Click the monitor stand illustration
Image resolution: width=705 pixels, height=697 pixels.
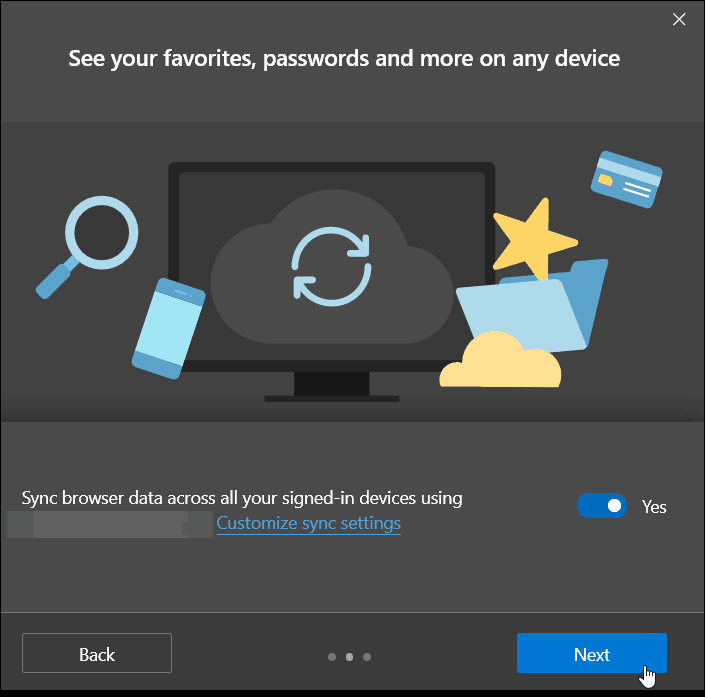point(332,387)
